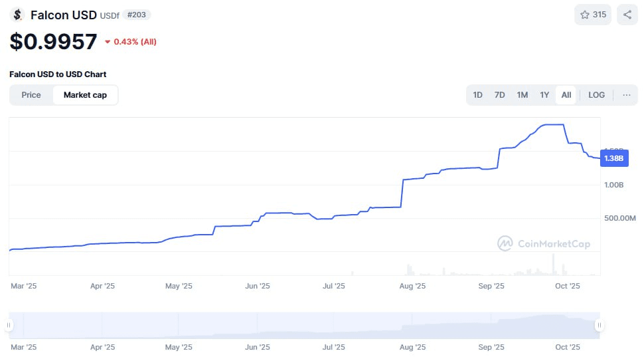Set chart range to 7D

[499, 95]
